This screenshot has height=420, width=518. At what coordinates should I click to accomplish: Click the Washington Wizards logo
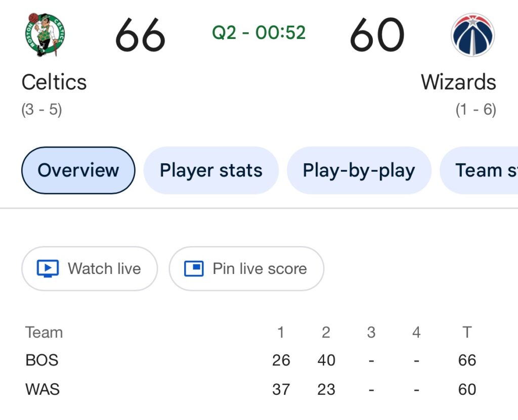[x=472, y=35]
